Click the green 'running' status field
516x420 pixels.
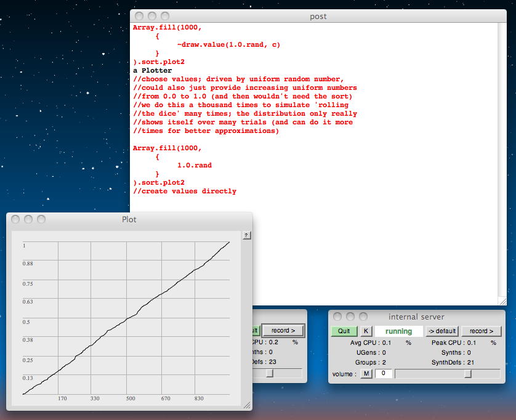[398, 331]
